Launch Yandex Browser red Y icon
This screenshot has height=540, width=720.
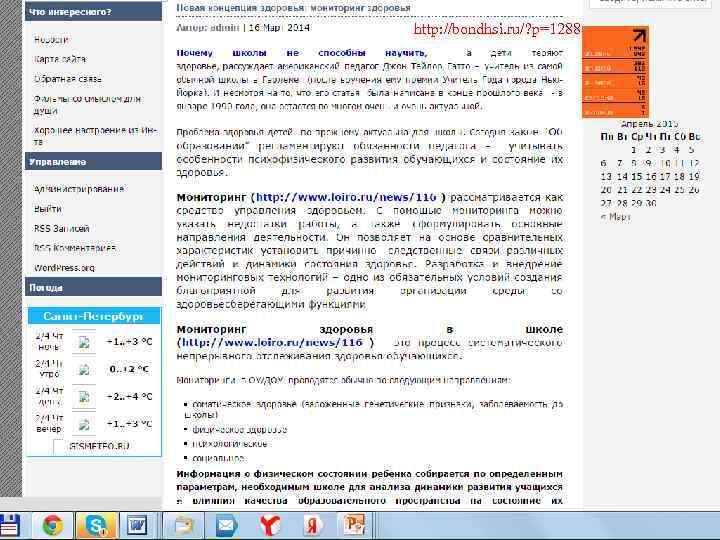point(269,525)
